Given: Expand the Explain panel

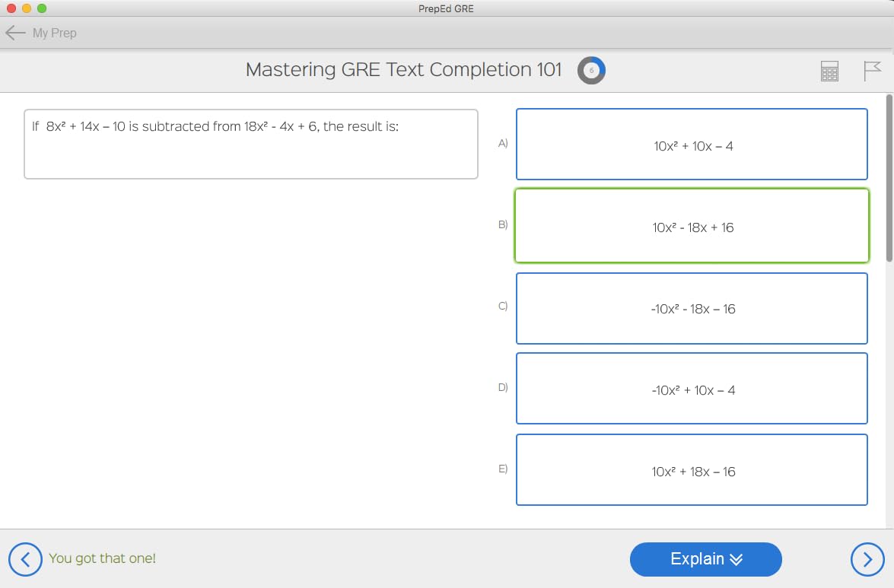Looking at the screenshot, I should click(705, 559).
